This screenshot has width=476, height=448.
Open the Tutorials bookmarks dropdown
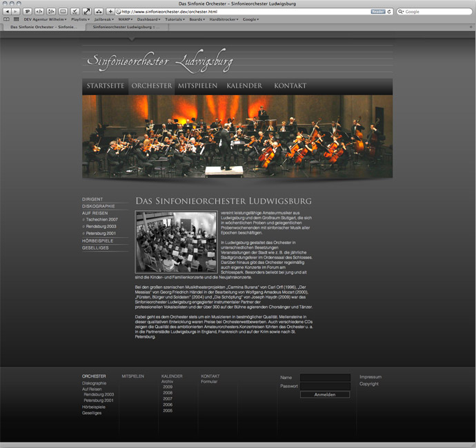pyautogui.click(x=175, y=19)
